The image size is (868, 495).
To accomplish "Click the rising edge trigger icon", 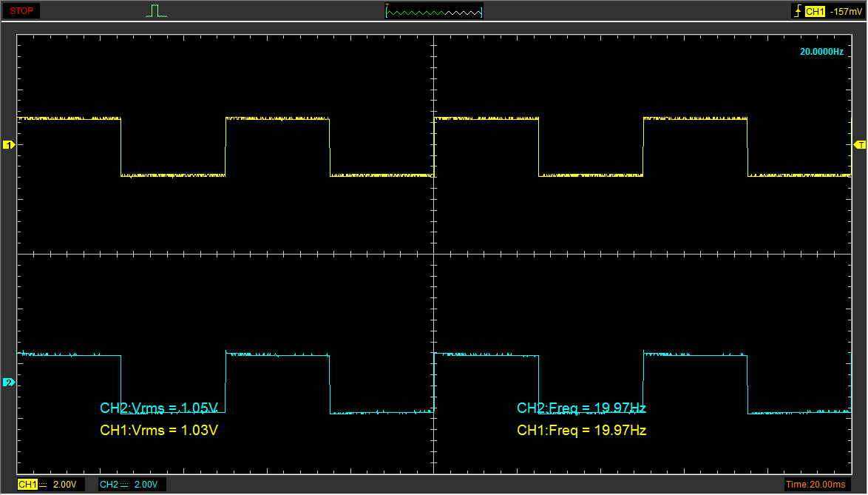I will pos(798,10).
